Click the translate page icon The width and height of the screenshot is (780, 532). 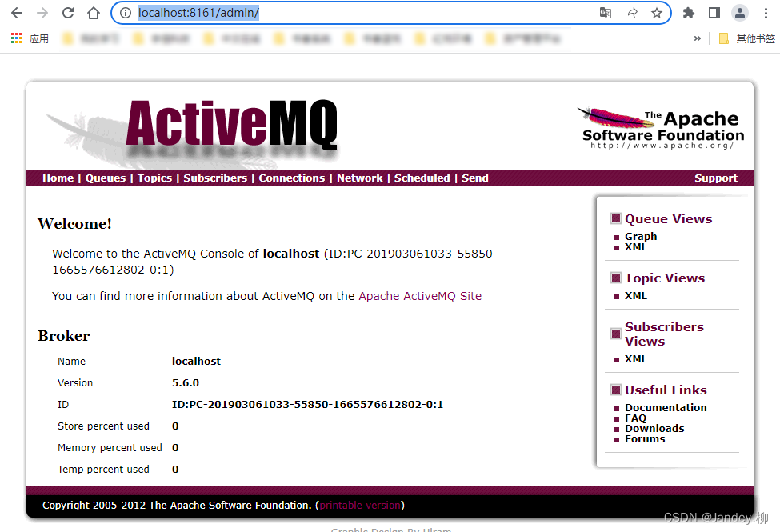point(606,13)
